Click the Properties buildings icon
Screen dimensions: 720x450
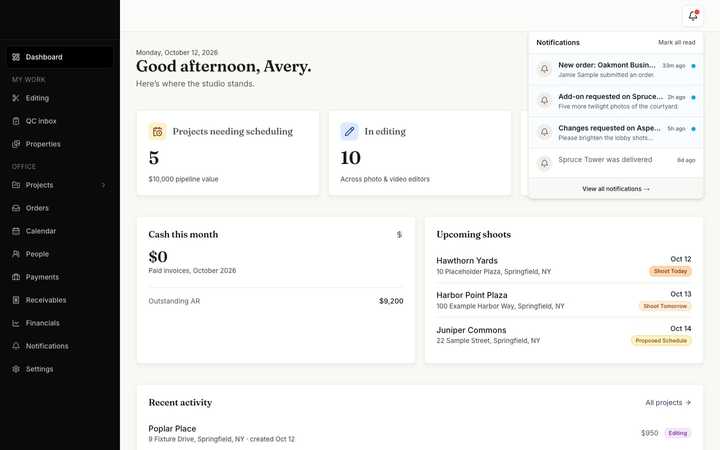pyautogui.click(x=16, y=144)
